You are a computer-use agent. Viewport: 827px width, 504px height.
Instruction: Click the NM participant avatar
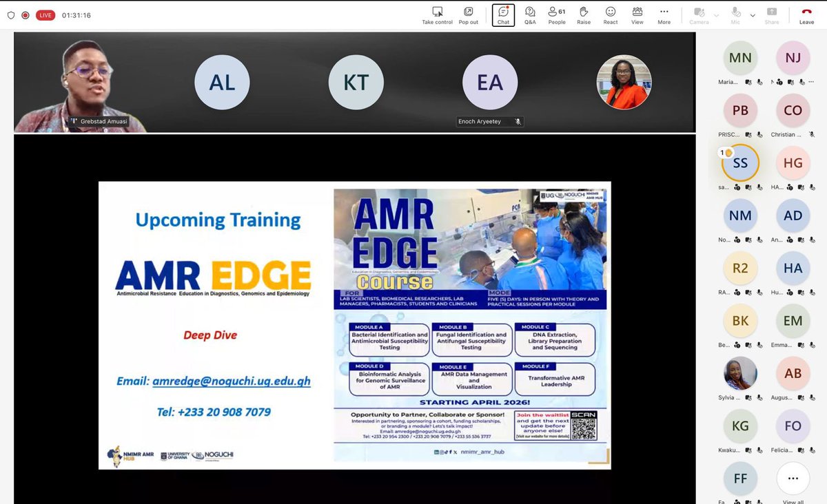(x=740, y=216)
